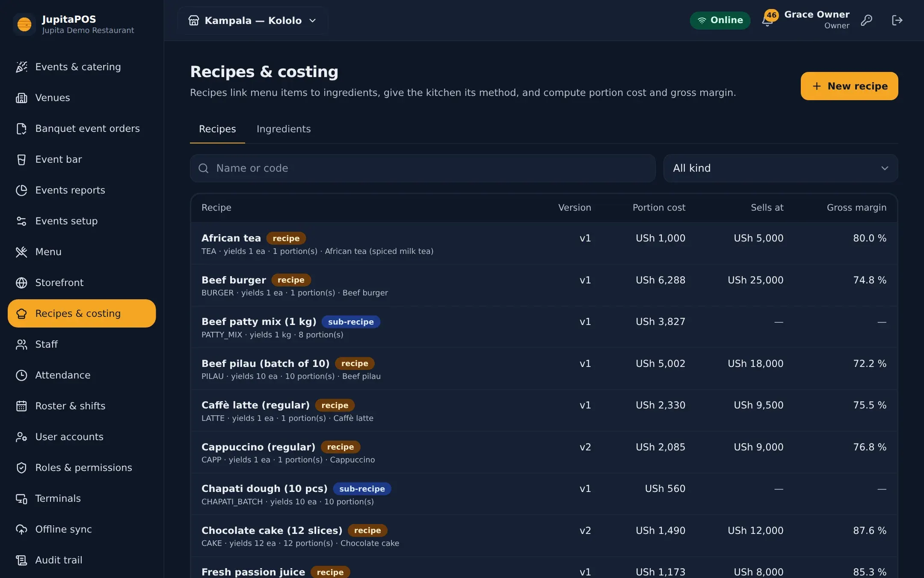Screen dimensions: 924x578
Task: Click the Terminals device icon
Action: click(21, 498)
